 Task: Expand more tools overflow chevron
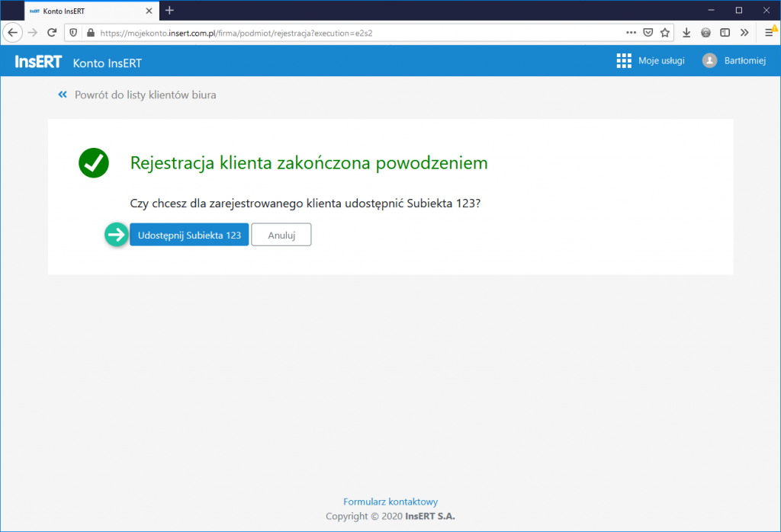coord(744,33)
